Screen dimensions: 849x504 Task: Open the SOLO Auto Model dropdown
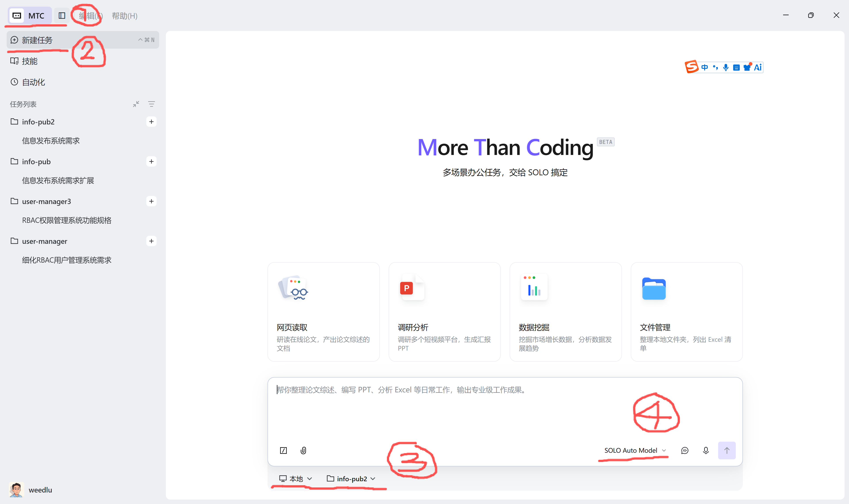click(635, 450)
